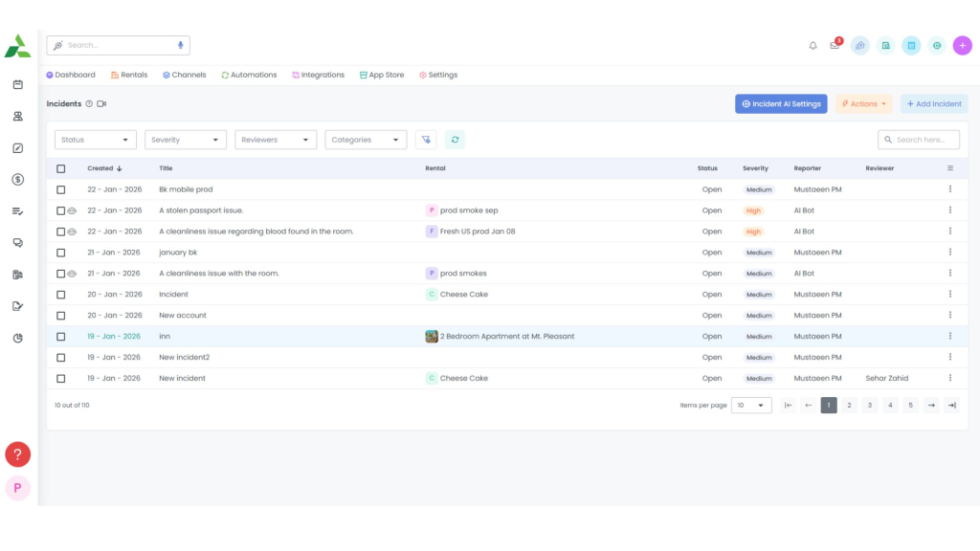Open the red help question mark
The width and height of the screenshot is (980, 551).
[x=17, y=454]
